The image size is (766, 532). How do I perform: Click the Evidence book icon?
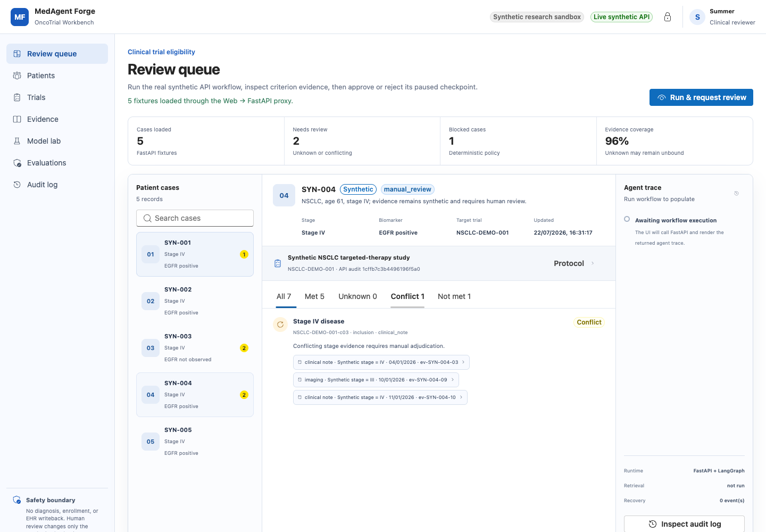(17, 119)
